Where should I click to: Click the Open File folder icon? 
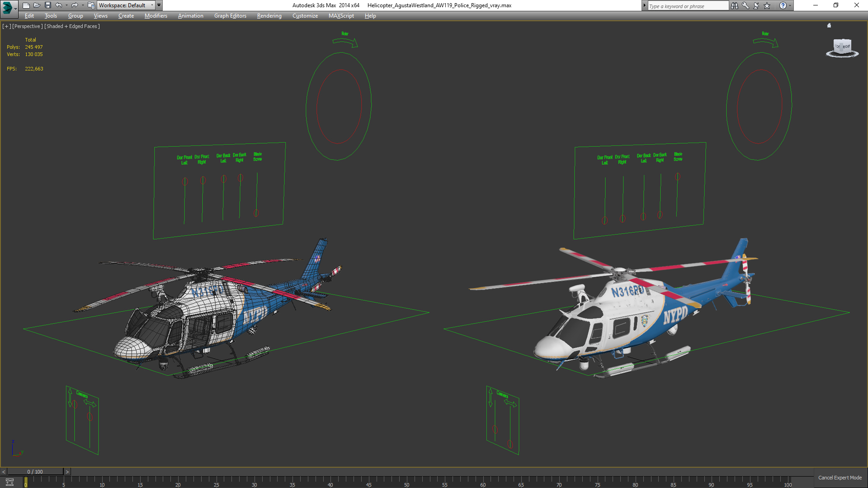37,5
